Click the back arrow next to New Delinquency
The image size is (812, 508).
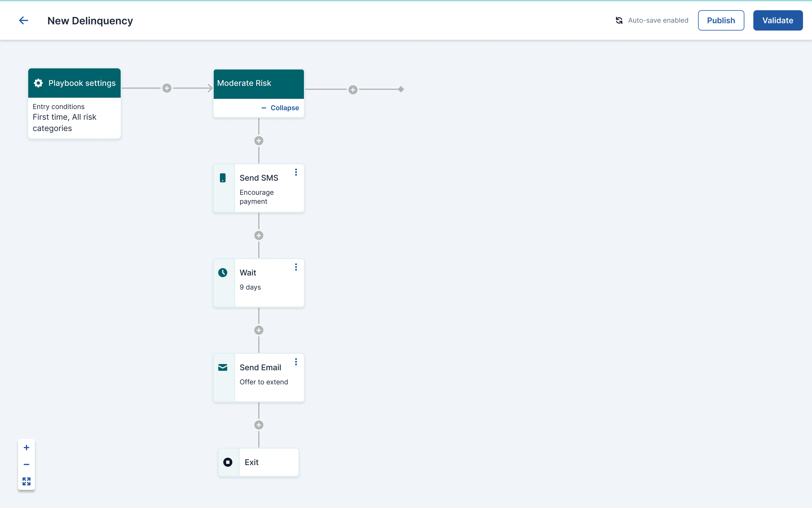pos(23,20)
